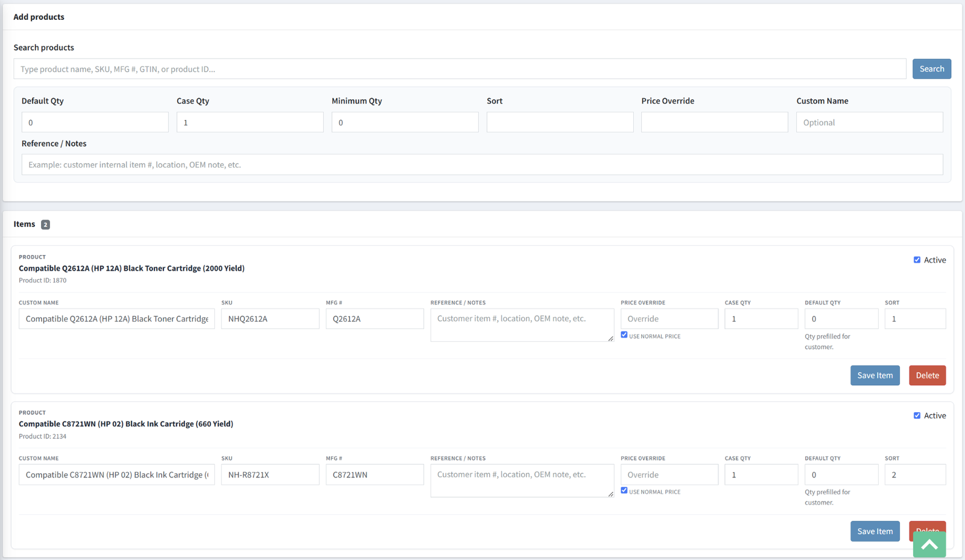Click Price Override field for C8721WN item

pos(669,474)
